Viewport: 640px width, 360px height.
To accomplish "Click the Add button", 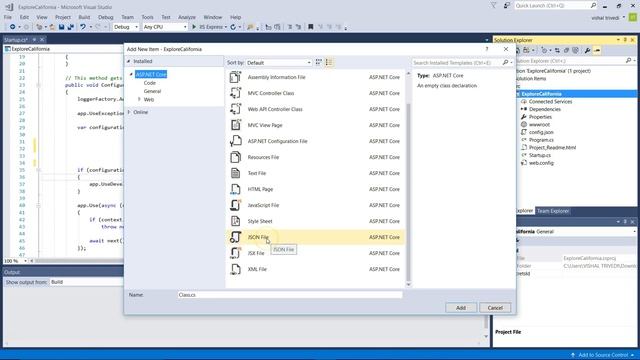I will [461, 308].
